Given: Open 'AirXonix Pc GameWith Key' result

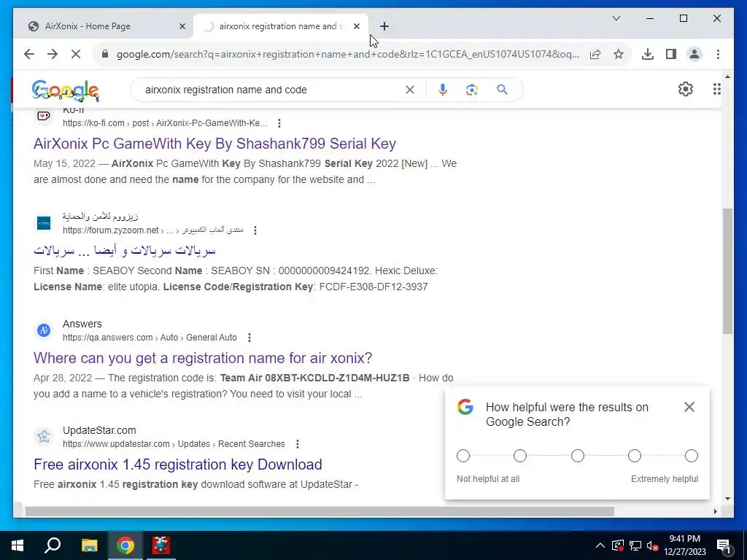Looking at the screenshot, I should pyautogui.click(x=215, y=144).
